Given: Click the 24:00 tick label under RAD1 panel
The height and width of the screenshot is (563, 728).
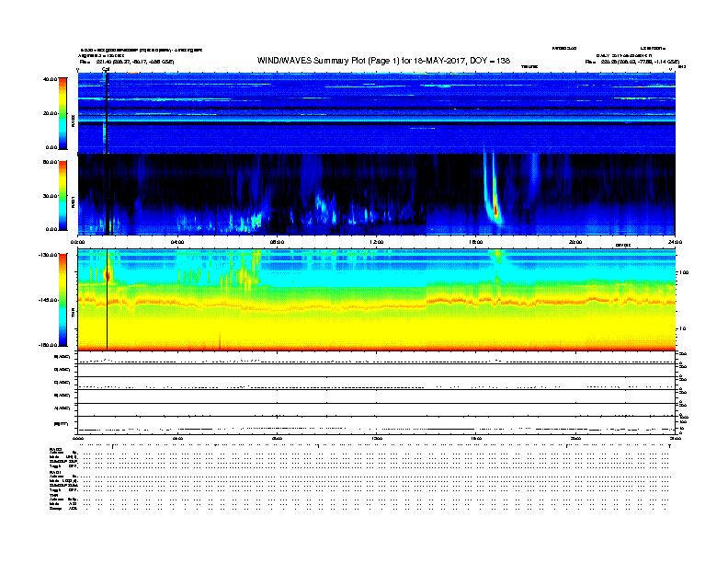Looking at the screenshot, I should [675, 242].
